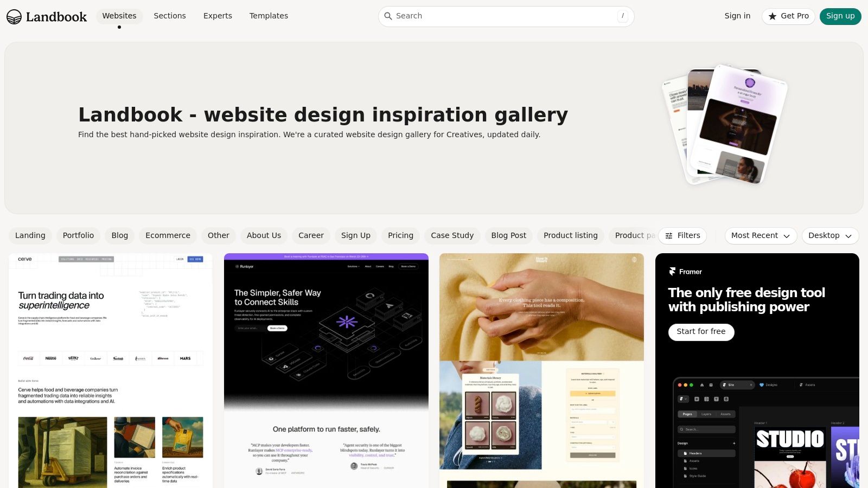868x488 pixels.
Task: Go to the Experts page
Action: [218, 16]
